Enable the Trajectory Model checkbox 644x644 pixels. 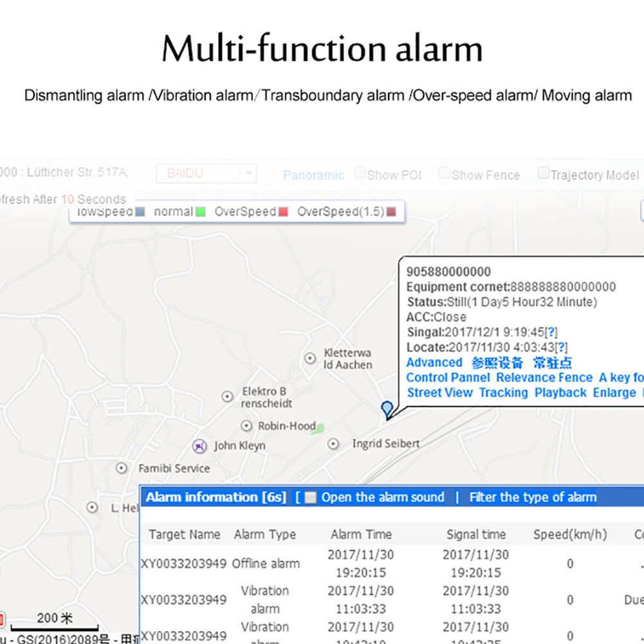pyautogui.click(x=543, y=173)
